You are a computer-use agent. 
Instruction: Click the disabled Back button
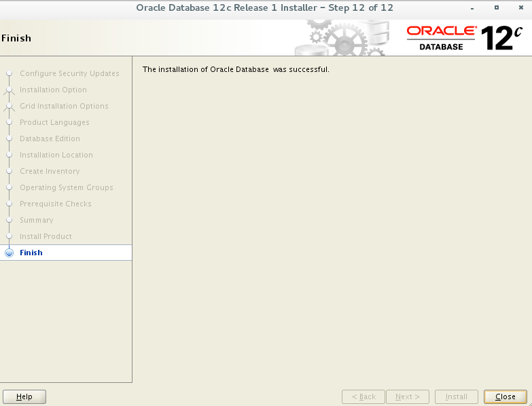coord(363,396)
